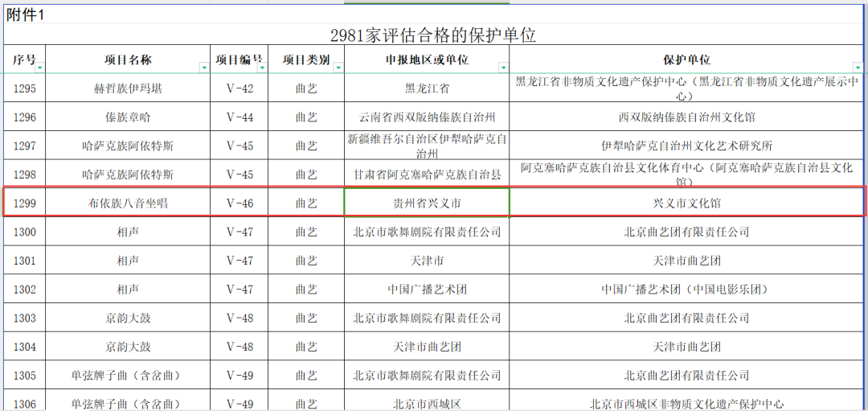Click the title cell 2981家评估合格的保护单位
The width and height of the screenshot is (868, 411).
pos(433,35)
